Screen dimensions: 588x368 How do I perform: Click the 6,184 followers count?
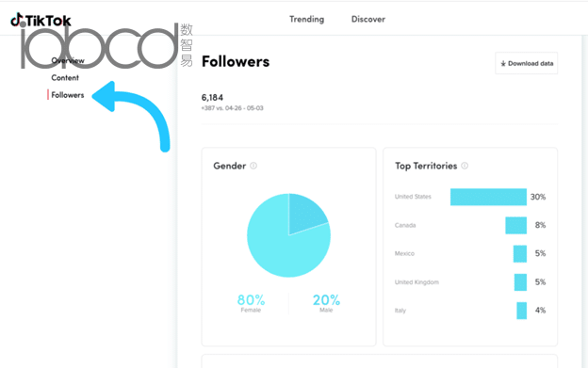[212, 97]
